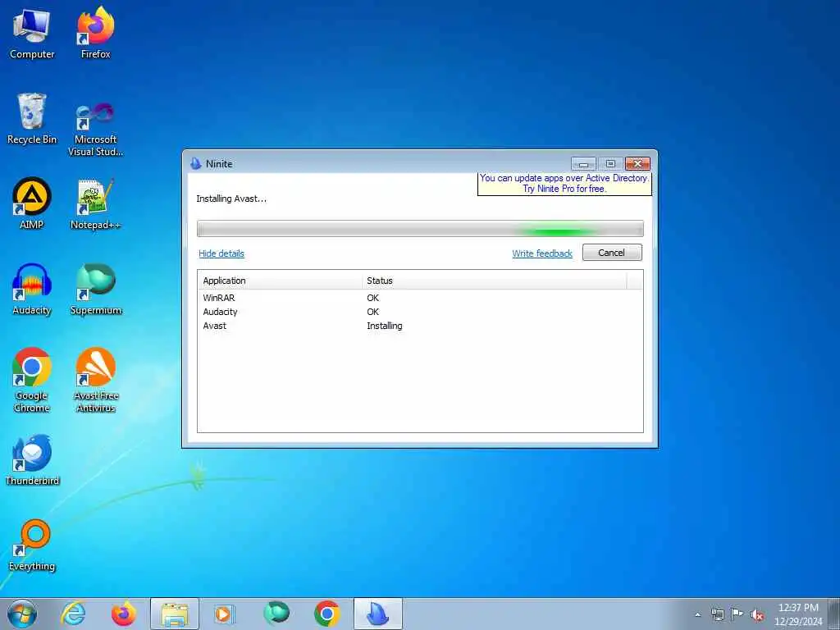This screenshot has width=840, height=630.
Task: Open Internet Explorer from the taskbar
Action: pyautogui.click(x=73, y=614)
